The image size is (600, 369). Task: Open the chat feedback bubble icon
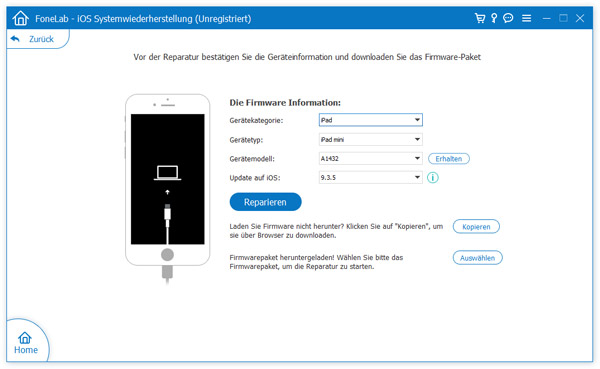pos(508,18)
